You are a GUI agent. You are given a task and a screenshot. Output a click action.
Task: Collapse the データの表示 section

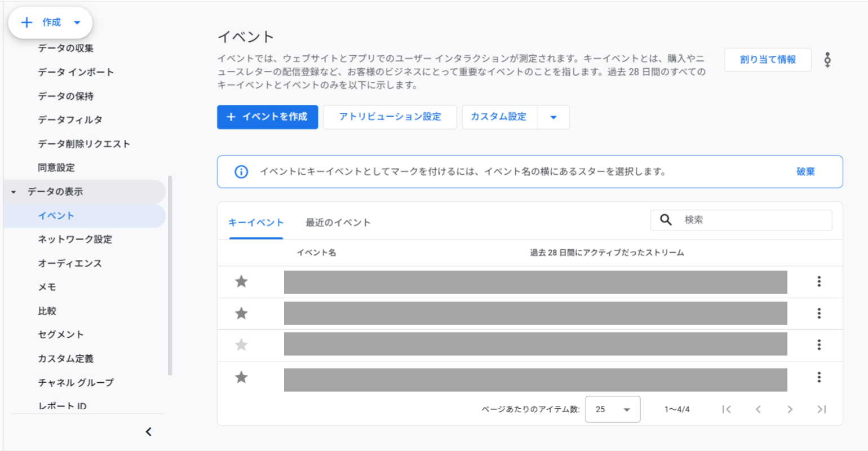13,191
